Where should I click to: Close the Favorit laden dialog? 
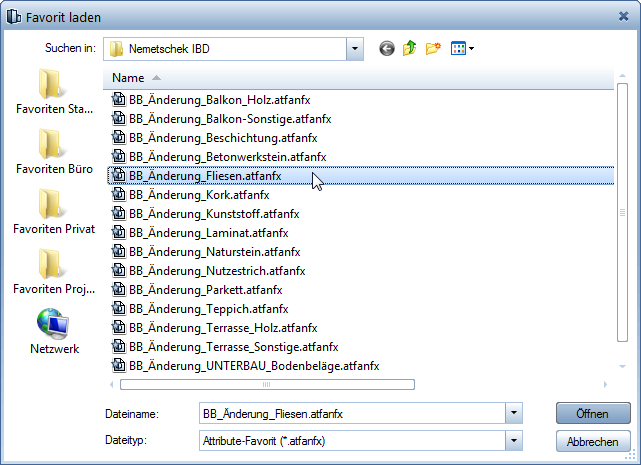point(623,16)
